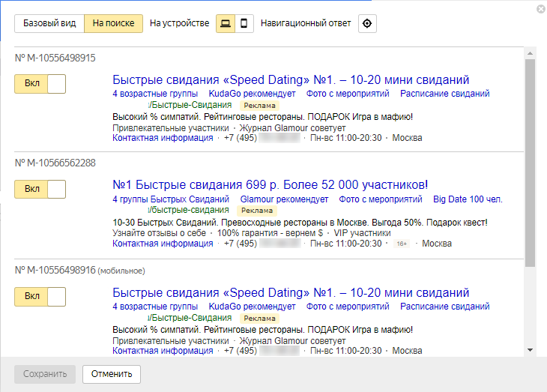Click ad number № M-10566562288
This screenshot has height=392, width=547.
point(55,163)
